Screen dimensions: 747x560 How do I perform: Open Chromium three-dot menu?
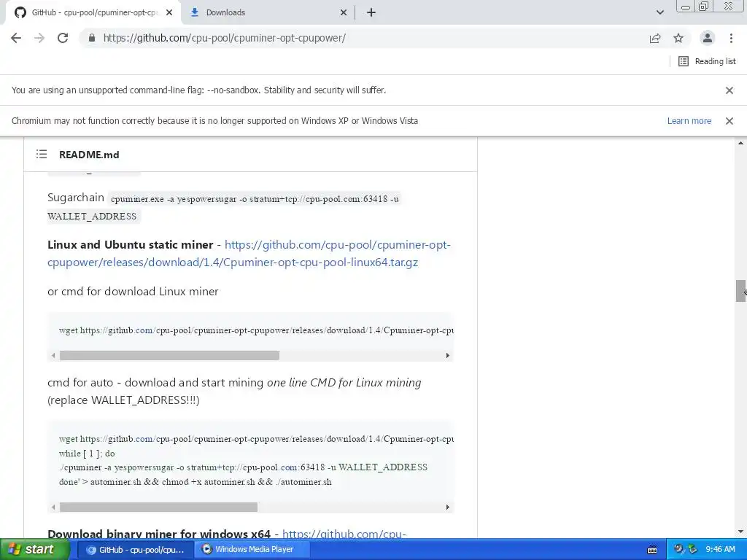[x=731, y=38]
